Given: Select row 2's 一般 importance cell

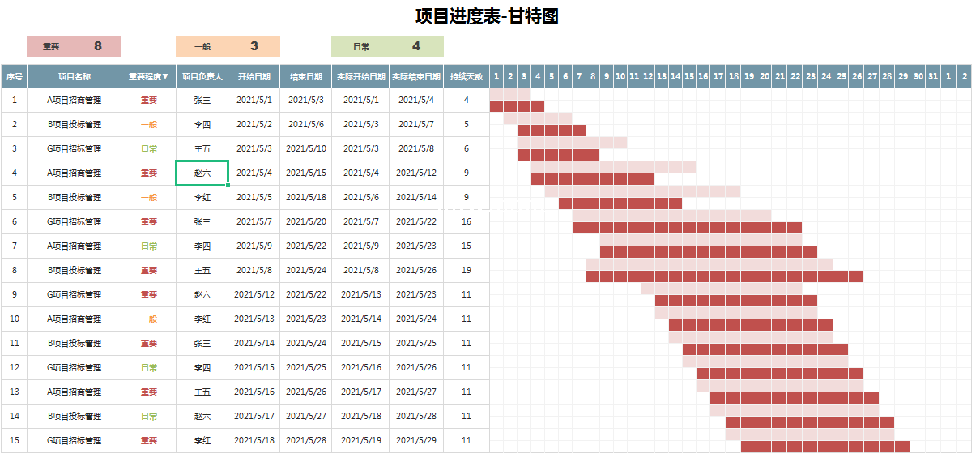Looking at the screenshot, I should pyautogui.click(x=149, y=124).
